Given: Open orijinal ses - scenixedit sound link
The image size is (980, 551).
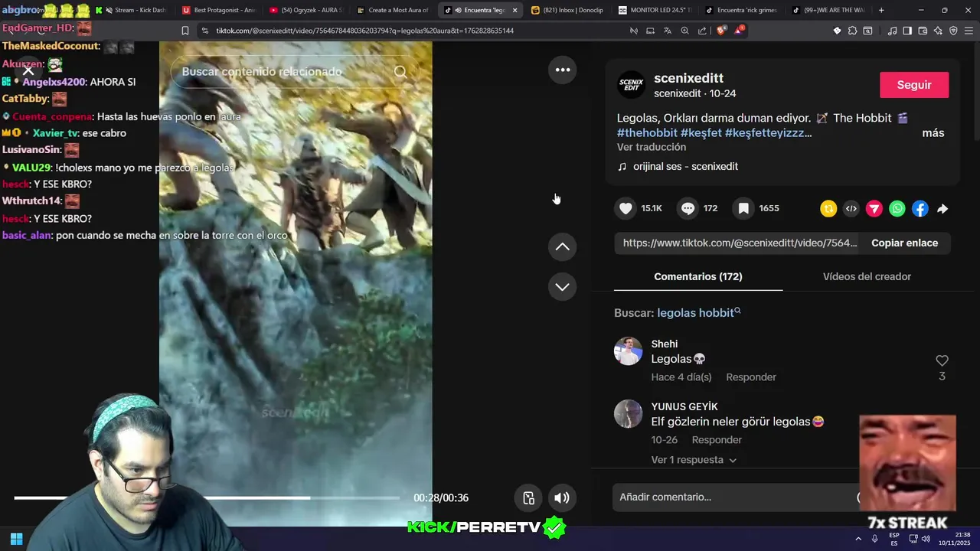Looking at the screenshot, I should click(685, 166).
